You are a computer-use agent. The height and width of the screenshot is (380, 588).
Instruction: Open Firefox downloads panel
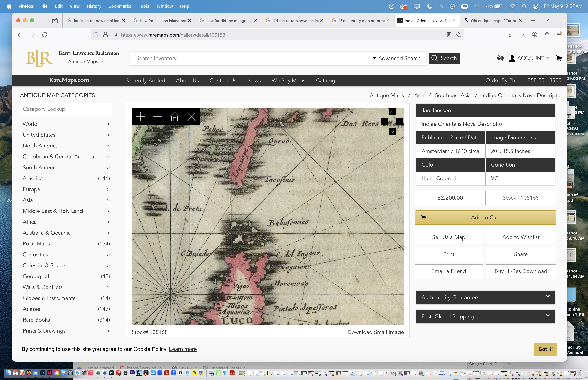522,35
